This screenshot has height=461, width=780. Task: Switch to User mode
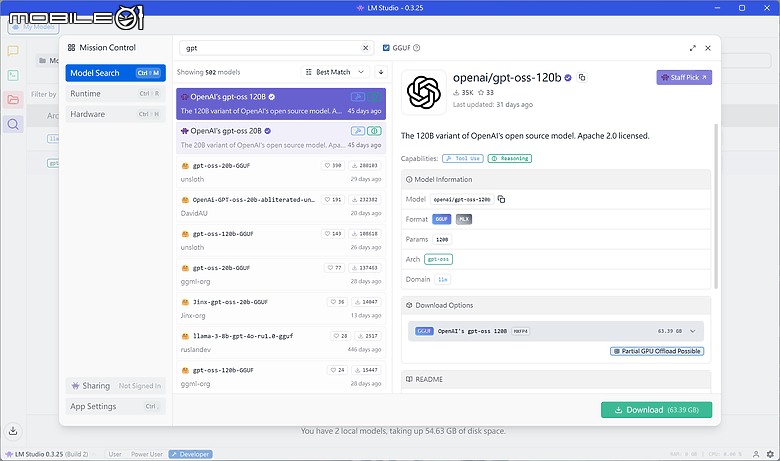point(115,454)
